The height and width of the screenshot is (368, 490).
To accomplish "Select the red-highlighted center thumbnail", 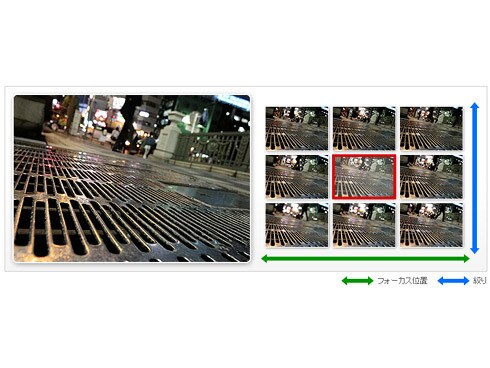I will point(364,177).
